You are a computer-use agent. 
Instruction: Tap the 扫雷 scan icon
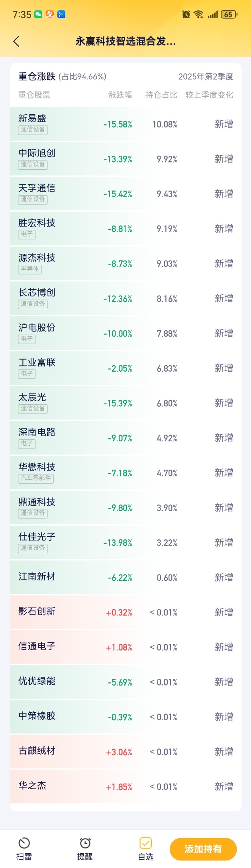click(24, 843)
